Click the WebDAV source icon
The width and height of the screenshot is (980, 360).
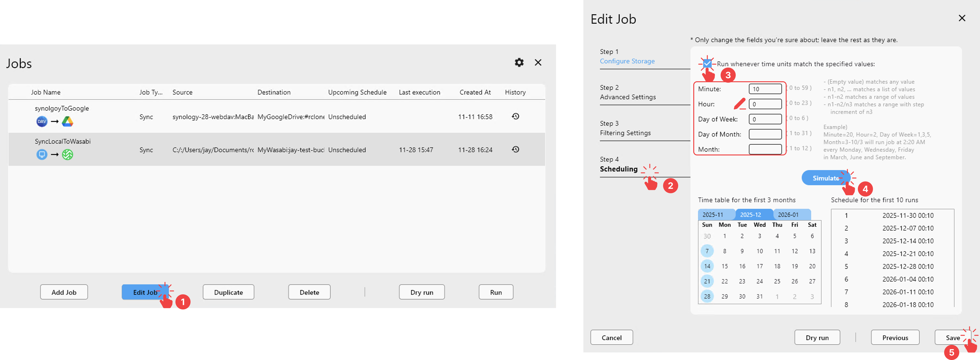tap(42, 121)
